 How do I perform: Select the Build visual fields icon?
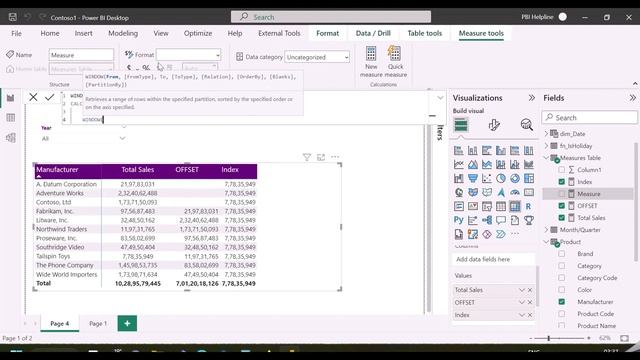pyautogui.click(x=461, y=124)
